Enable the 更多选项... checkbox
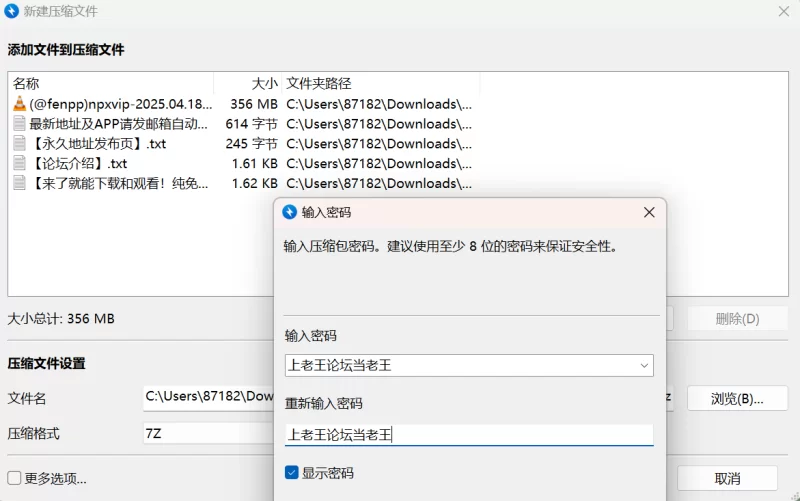This screenshot has height=501, width=800. click(x=14, y=478)
